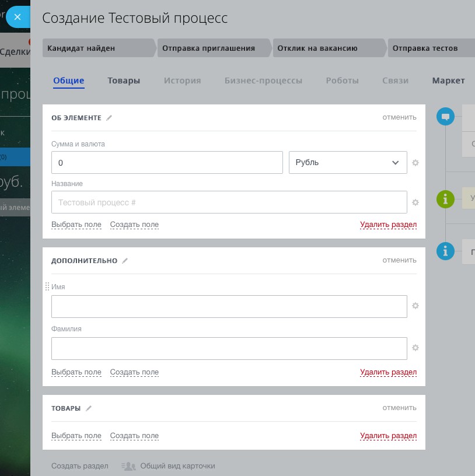Click Удалить раздел in ДОПОЛНИТЕЛЬНО section

pyautogui.click(x=388, y=372)
